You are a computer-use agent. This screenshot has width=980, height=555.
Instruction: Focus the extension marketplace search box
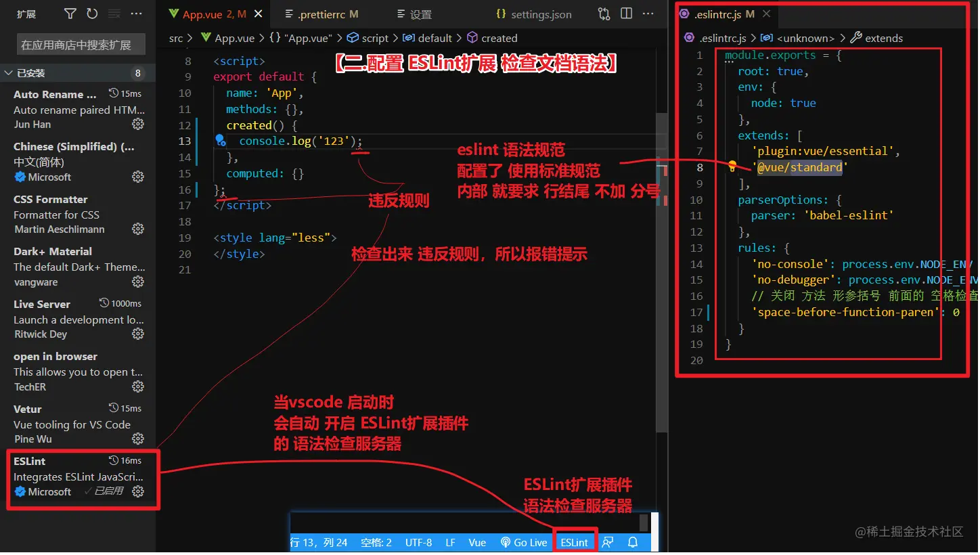81,45
